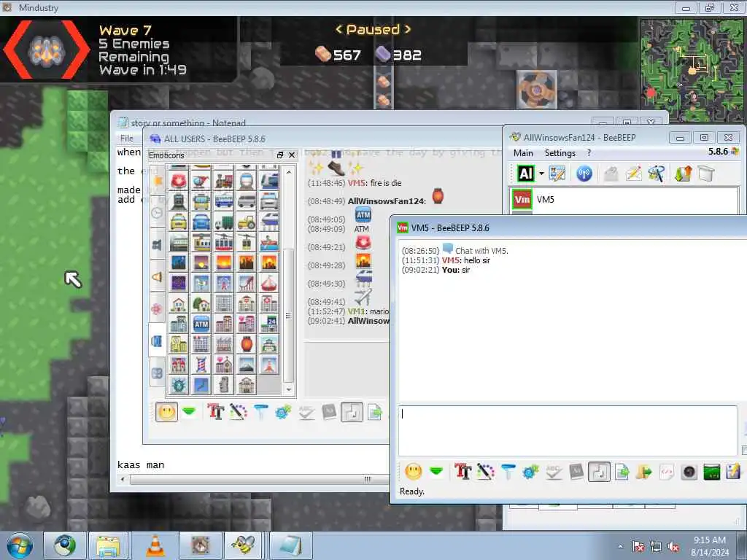Viewport: 747px width, 560px height.
Task: Open AI status icon in BeeBEEP main window
Action: [x=526, y=174]
